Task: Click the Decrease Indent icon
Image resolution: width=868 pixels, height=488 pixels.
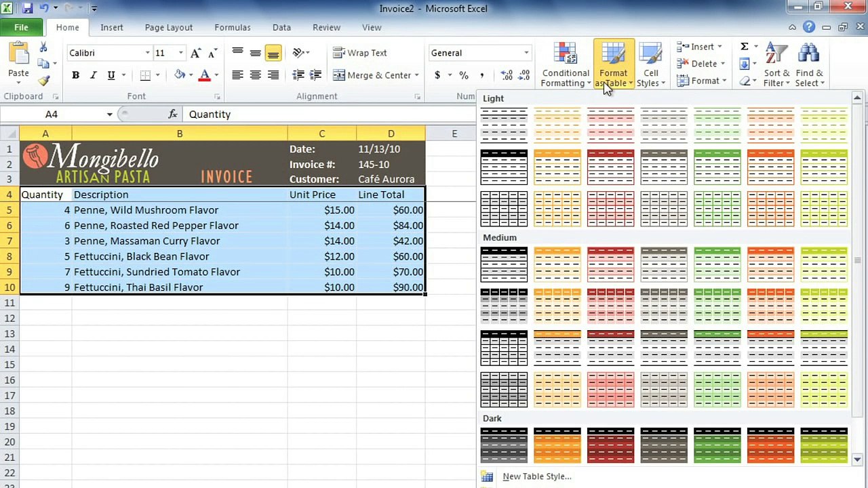Action: [298, 75]
